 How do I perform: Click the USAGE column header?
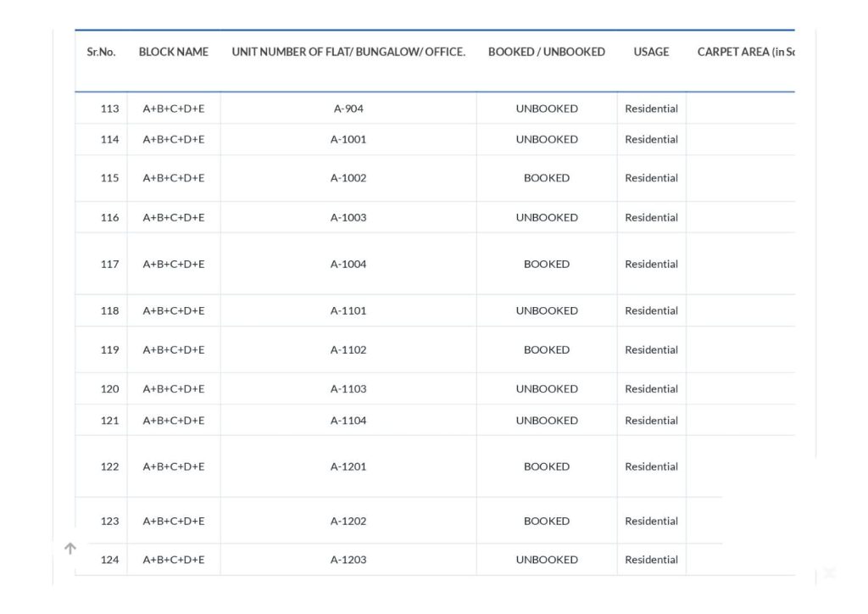point(651,52)
